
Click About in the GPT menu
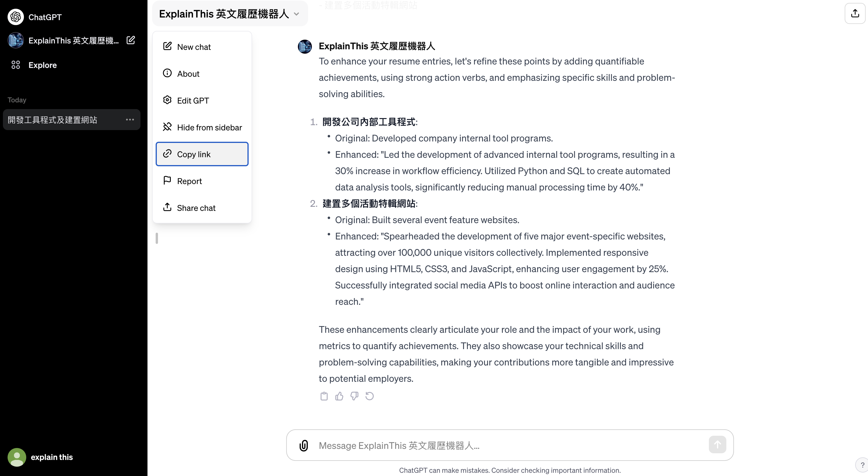click(x=202, y=74)
